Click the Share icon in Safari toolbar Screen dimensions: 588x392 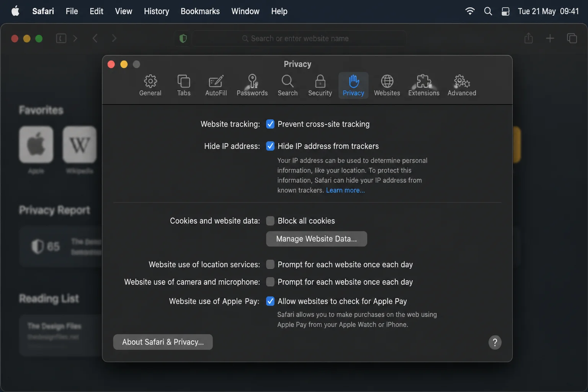tap(529, 38)
